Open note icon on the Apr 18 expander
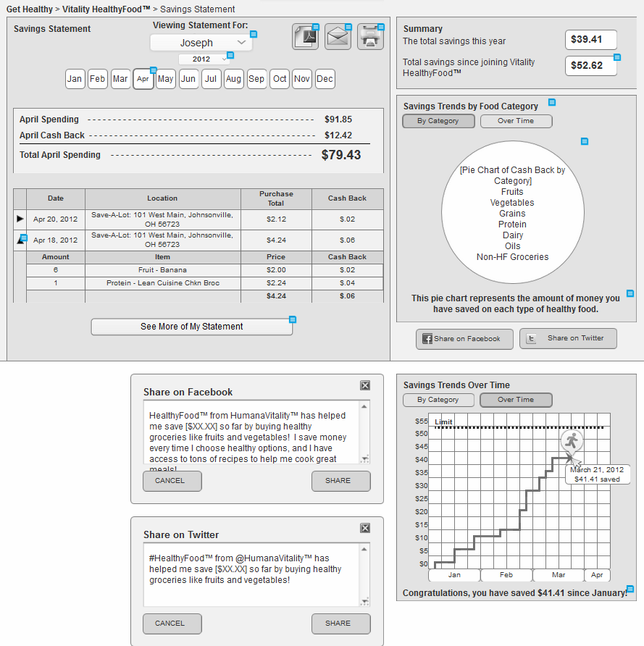This screenshot has height=646, width=644. pos(24,238)
